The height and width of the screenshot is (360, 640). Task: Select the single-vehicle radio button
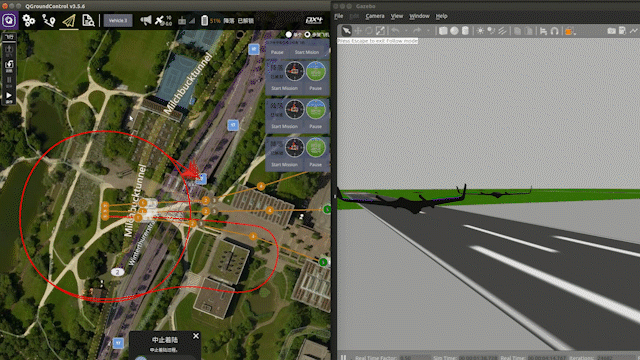(x=289, y=35)
